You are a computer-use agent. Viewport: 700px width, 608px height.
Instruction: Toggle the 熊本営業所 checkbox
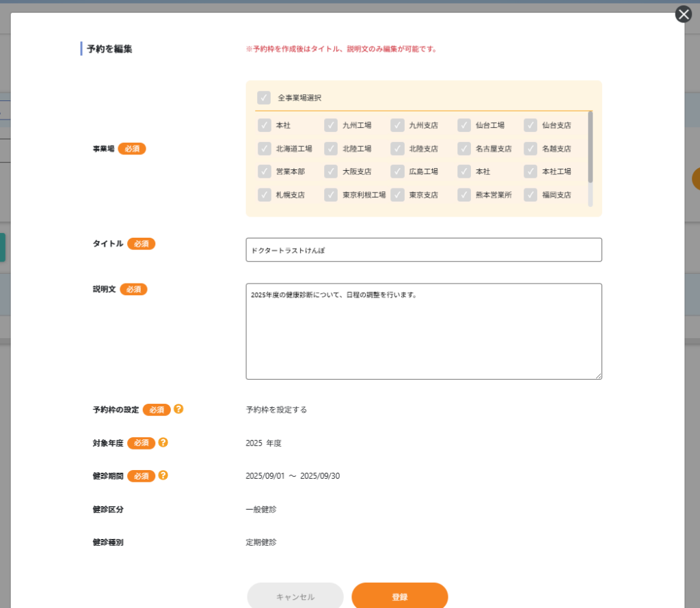(x=464, y=195)
